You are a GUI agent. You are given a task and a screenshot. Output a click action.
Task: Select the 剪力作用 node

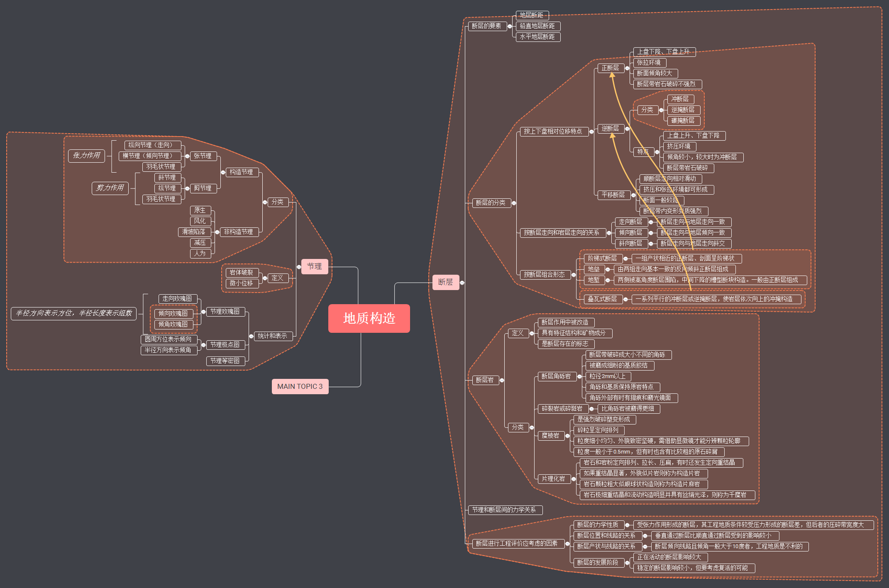[110, 188]
